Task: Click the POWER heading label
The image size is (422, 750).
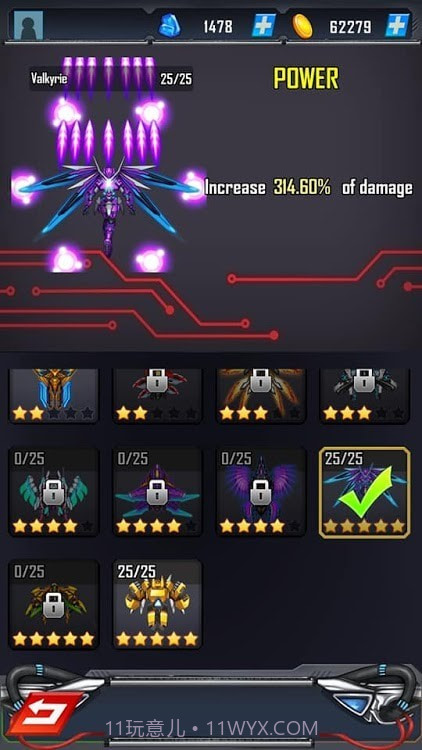Action: point(306,78)
